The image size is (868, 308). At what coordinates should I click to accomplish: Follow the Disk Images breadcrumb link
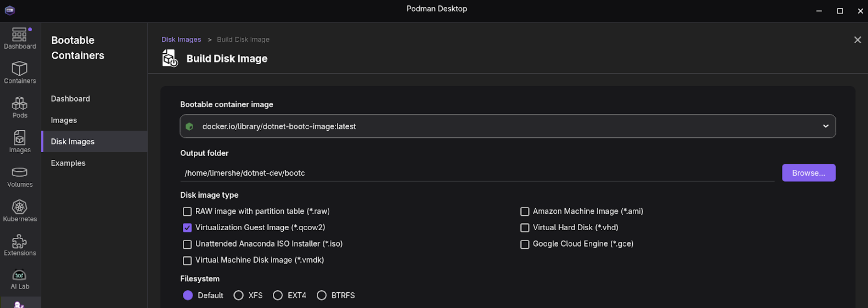(x=181, y=40)
